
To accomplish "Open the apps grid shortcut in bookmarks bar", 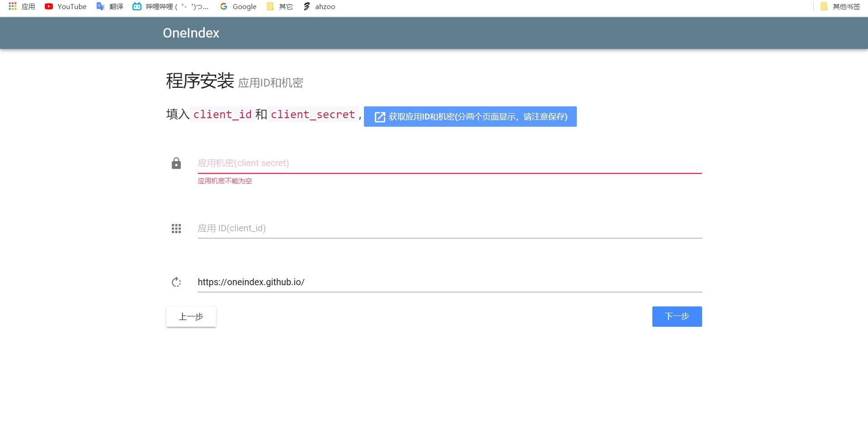I will click(x=13, y=6).
